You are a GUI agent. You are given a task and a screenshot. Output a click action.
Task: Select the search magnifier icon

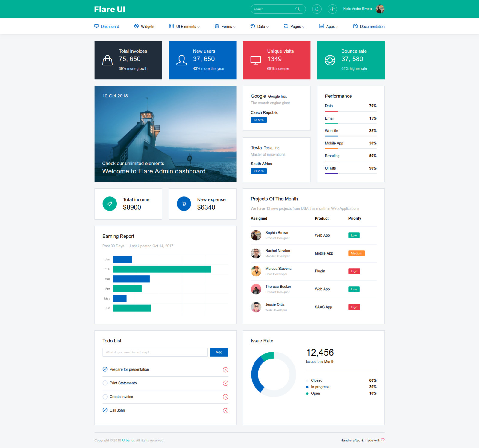pos(298,9)
